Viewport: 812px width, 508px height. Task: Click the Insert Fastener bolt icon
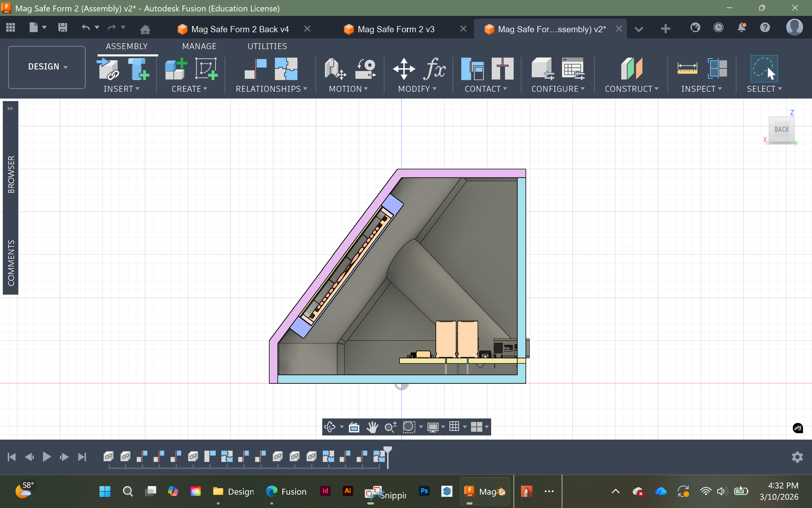pos(138,69)
